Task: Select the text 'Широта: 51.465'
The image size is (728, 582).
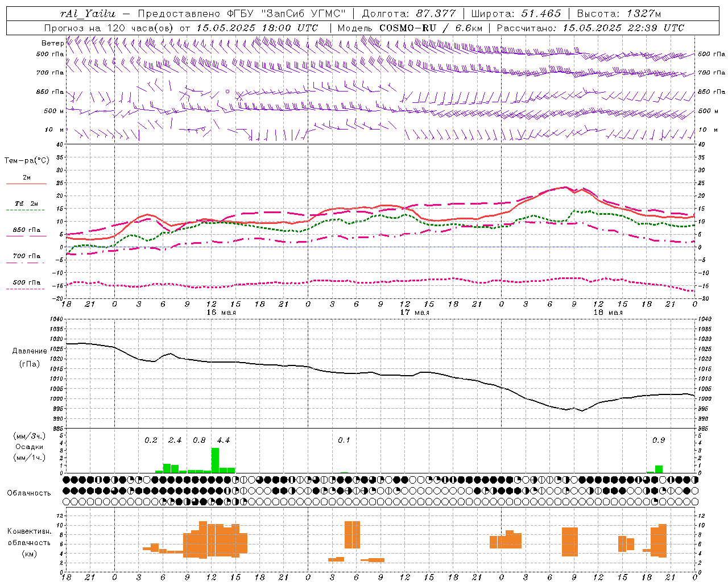Action: tap(516, 14)
